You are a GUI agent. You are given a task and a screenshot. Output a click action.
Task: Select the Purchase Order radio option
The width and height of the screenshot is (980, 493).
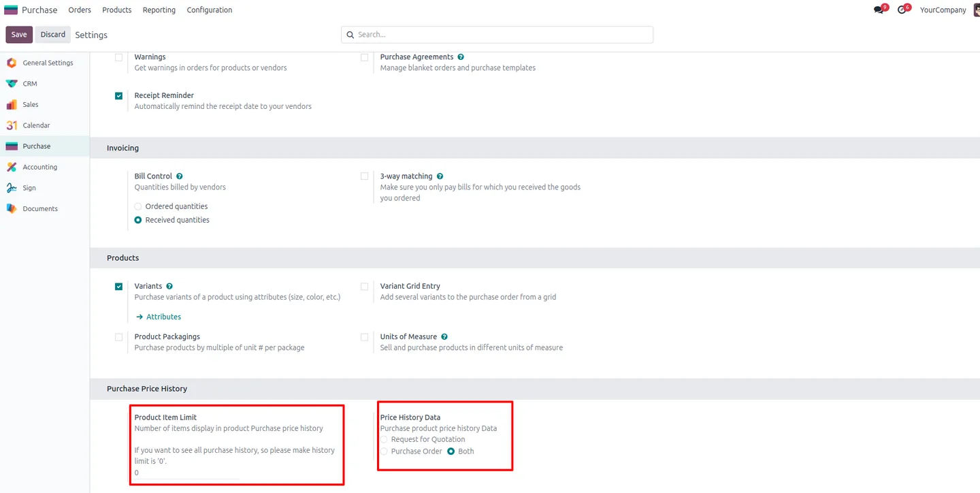[385, 451]
